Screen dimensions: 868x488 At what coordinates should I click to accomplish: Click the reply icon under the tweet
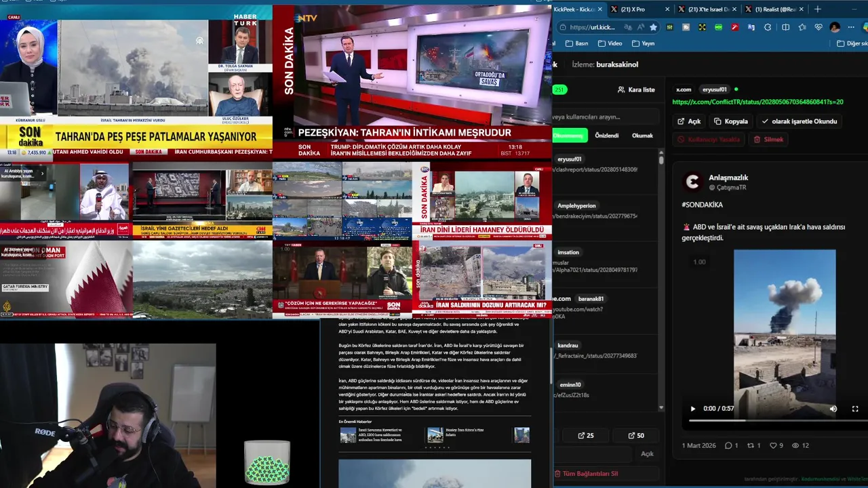(728, 445)
